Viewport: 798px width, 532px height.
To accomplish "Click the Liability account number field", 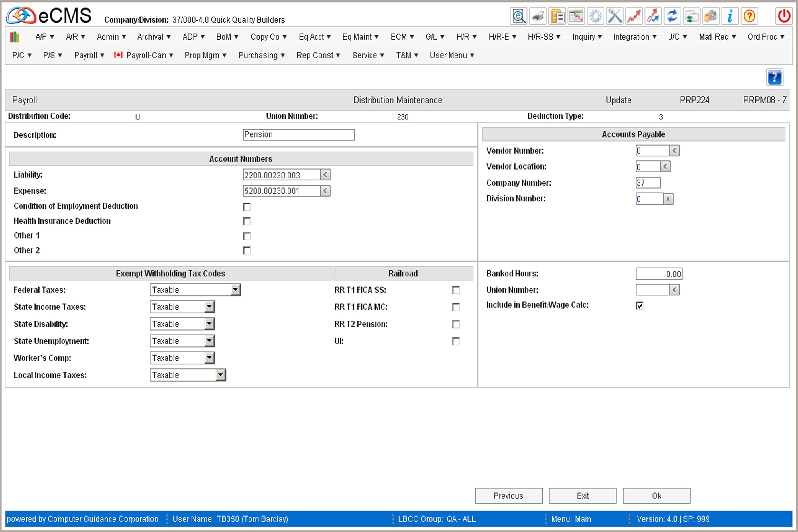I will coord(282,175).
